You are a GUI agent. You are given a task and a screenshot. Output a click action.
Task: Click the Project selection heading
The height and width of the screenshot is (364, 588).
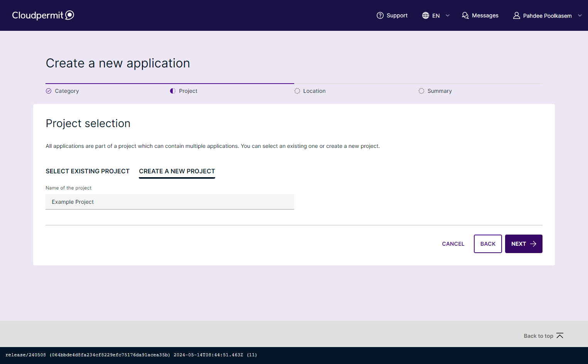click(88, 123)
